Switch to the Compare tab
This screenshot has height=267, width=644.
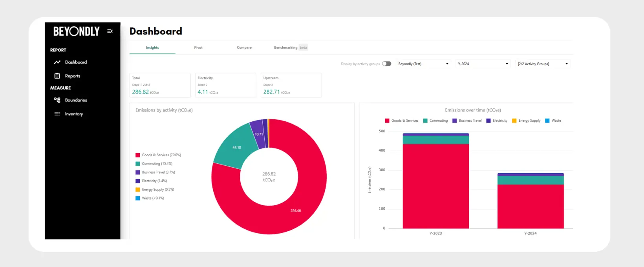(x=244, y=48)
